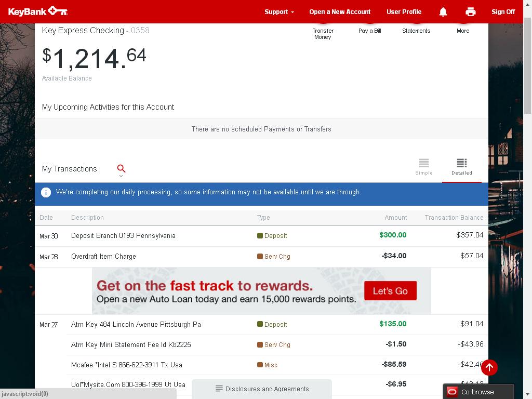Open the Mcafee *Intel S transaction

coord(127,365)
